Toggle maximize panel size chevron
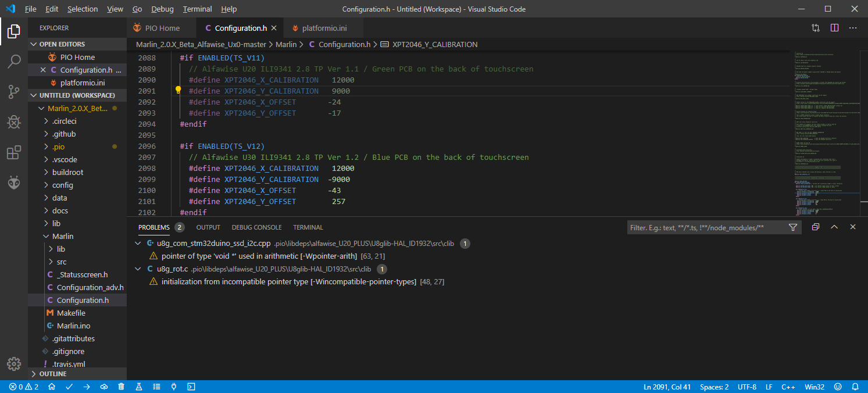The width and height of the screenshot is (868, 393). coord(834,227)
